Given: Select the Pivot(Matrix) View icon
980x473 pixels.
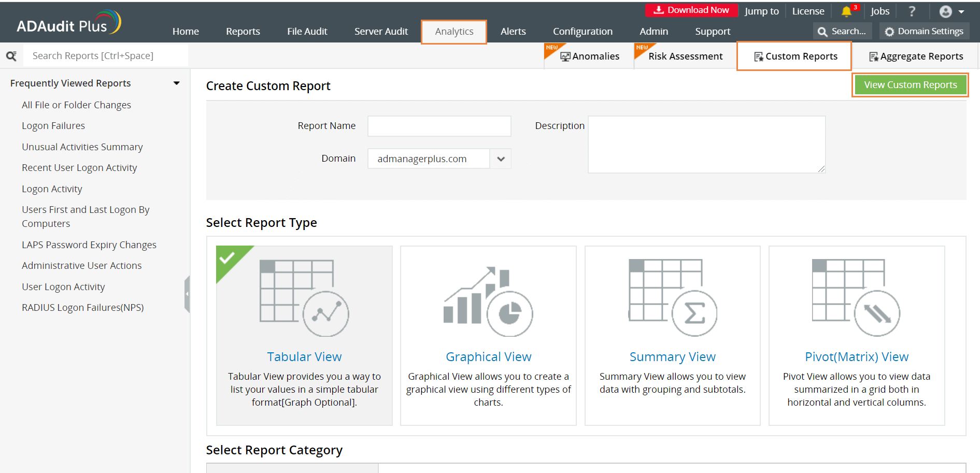Looking at the screenshot, I should coord(856,298).
